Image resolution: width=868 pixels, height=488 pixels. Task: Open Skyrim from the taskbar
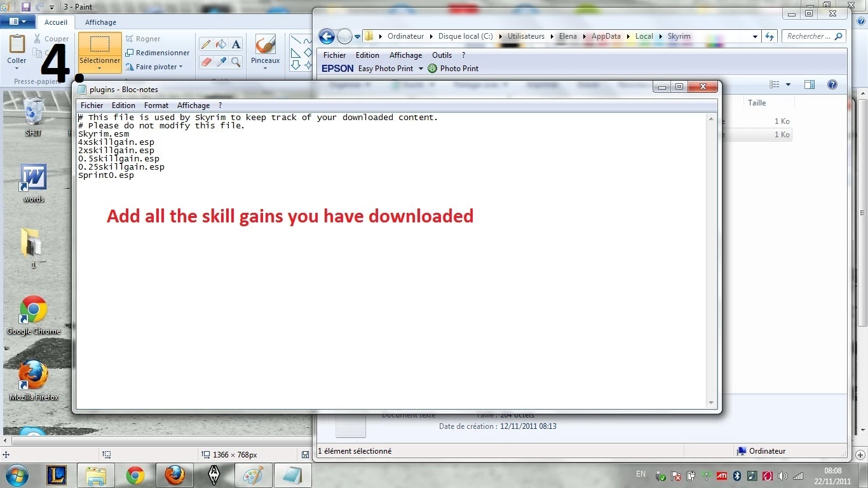coord(214,475)
